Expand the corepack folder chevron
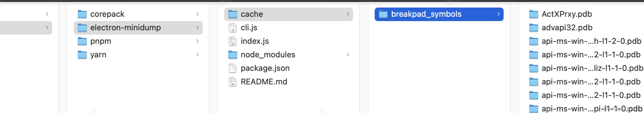 [197, 14]
